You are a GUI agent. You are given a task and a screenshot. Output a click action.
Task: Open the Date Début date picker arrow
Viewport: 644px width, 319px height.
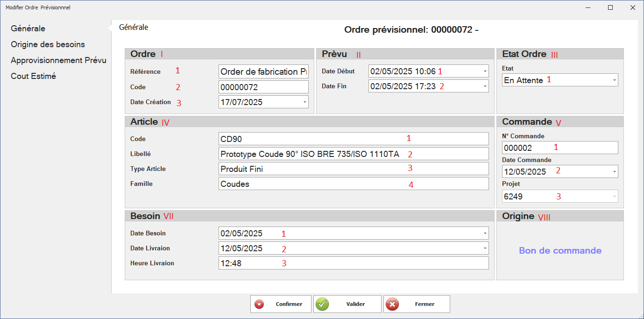click(x=485, y=71)
